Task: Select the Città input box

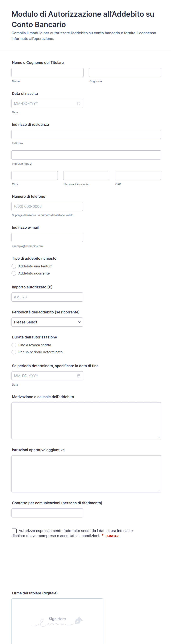Action: click(35, 176)
